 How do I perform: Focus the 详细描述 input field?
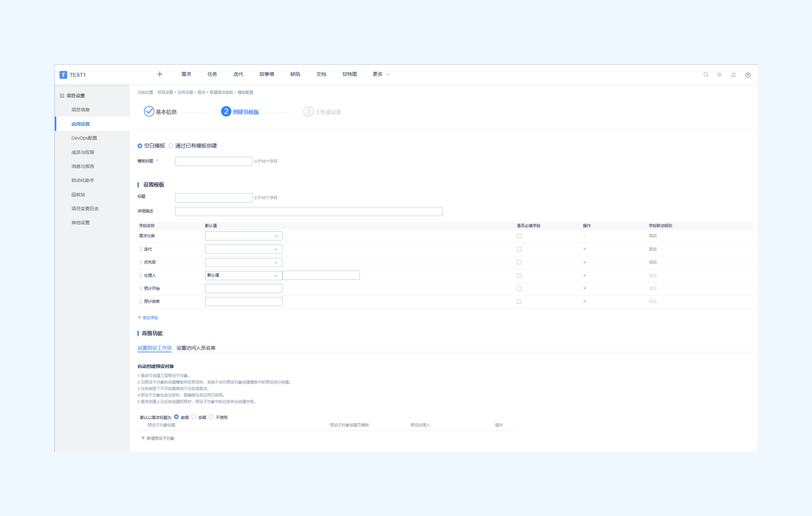(309, 212)
